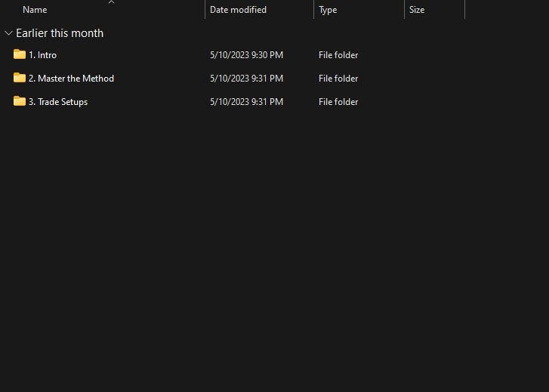
Task: Sort files by the Name column header
Action: (x=35, y=10)
